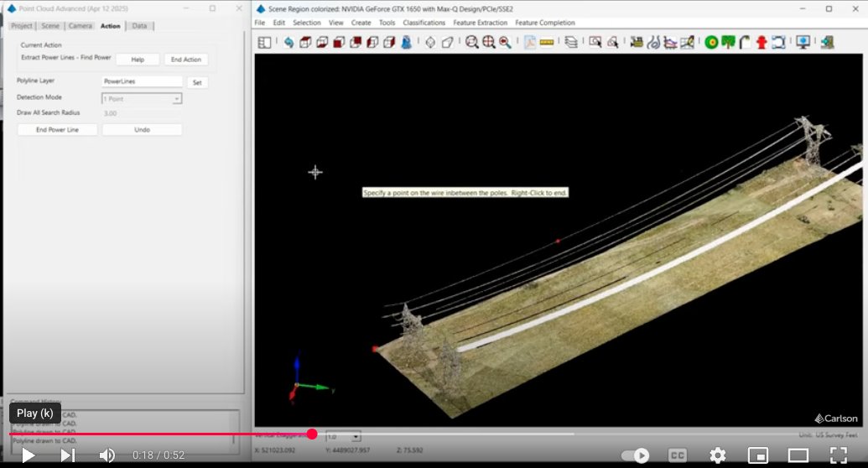Click the zoom window magnifier icon
The image size is (868, 468).
pyautogui.click(x=471, y=42)
